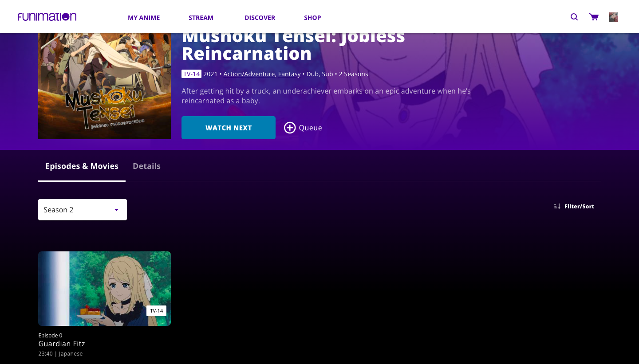Click the Funimation logo
The image size is (639, 364).
pyautogui.click(x=47, y=17)
